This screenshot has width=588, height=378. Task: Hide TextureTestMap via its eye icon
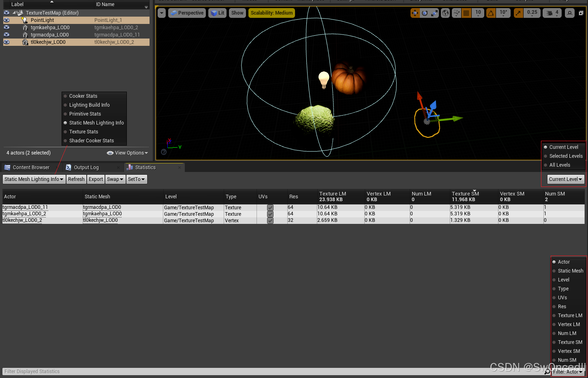(x=6, y=13)
